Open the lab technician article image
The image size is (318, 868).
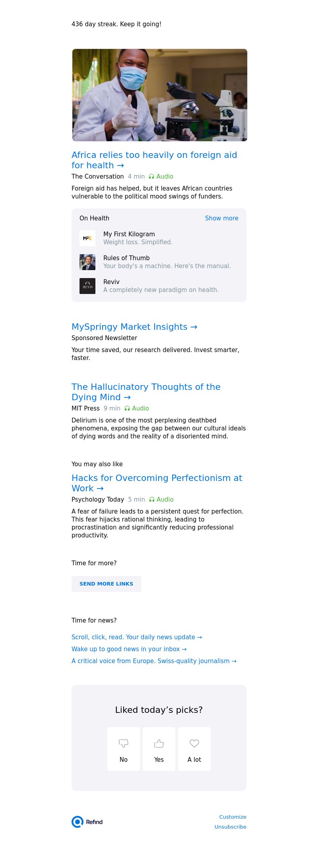(160, 95)
